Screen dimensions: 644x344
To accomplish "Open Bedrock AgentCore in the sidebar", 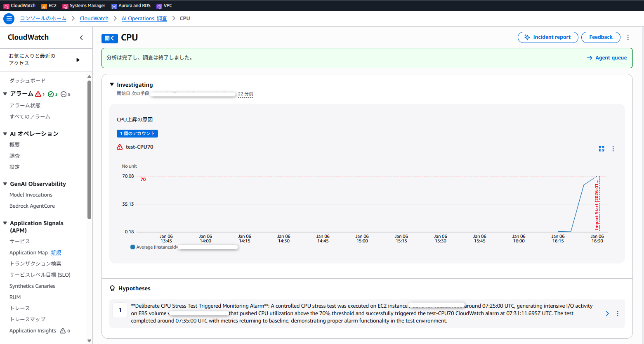I will click(32, 206).
